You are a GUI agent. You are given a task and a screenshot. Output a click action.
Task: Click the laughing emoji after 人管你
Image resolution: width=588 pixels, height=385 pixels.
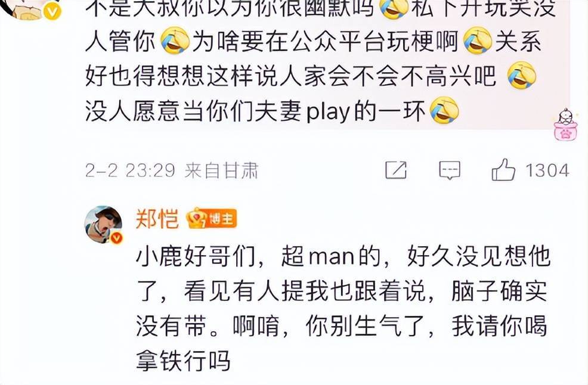click(x=175, y=41)
